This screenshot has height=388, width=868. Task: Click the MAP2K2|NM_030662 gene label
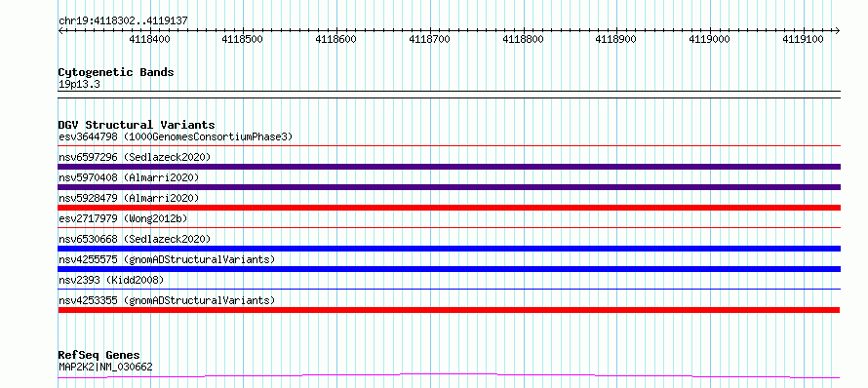[105, 367]
